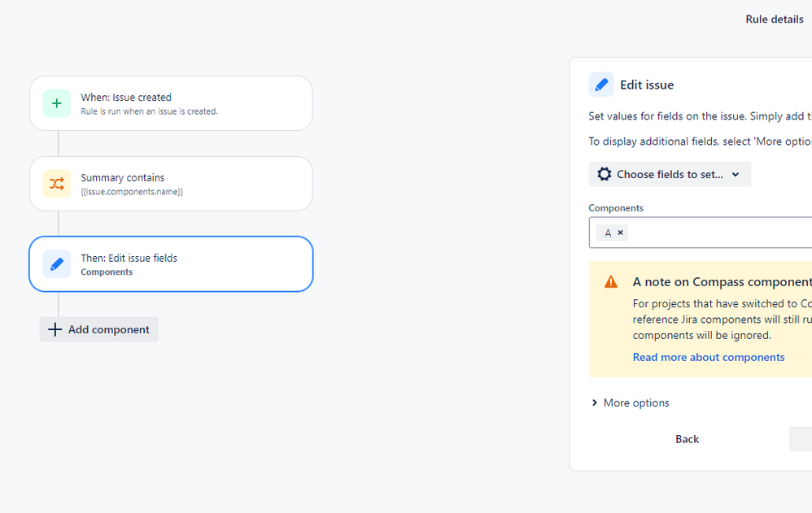Click the gear icon in Choose fields

point(605,174)
